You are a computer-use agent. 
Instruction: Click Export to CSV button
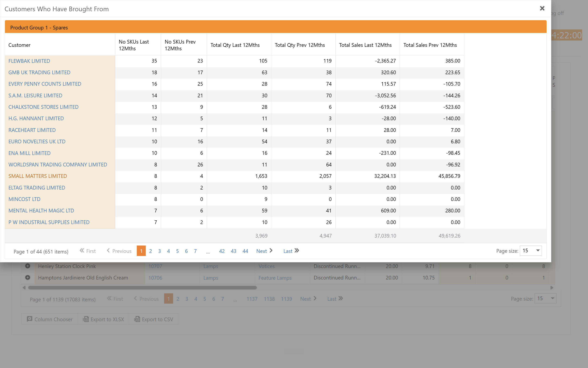154,319
